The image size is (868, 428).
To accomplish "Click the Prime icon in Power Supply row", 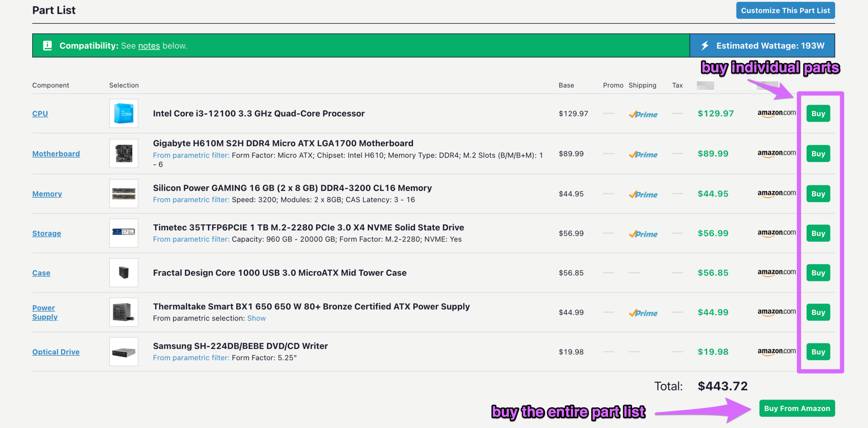I will (643, 313).
